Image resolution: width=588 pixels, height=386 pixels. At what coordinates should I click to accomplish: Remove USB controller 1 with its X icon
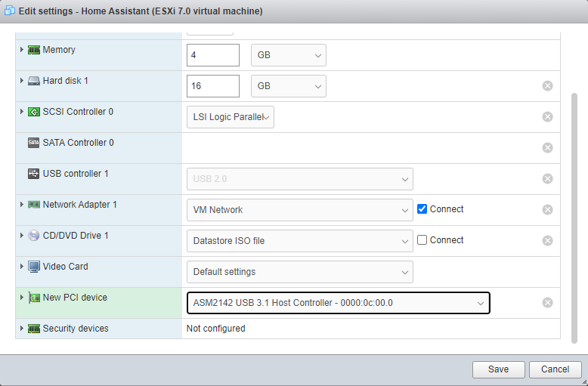click(547, 179)
